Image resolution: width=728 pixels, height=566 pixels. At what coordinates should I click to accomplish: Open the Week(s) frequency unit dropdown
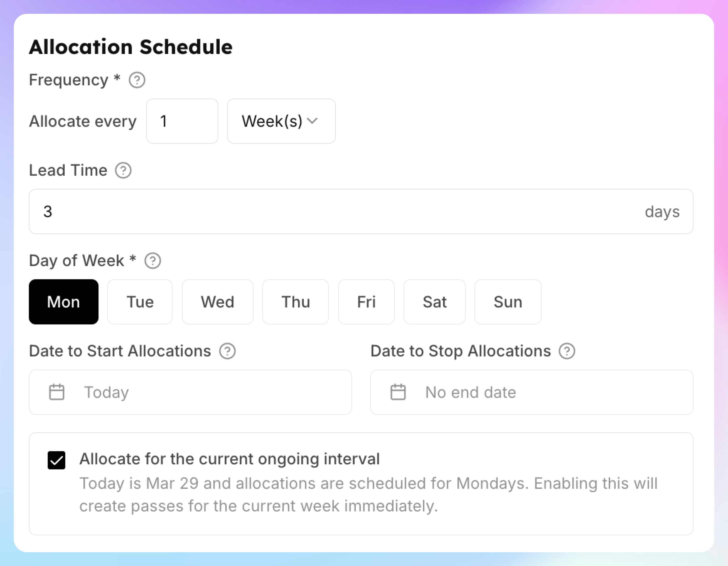pos(281,121)
